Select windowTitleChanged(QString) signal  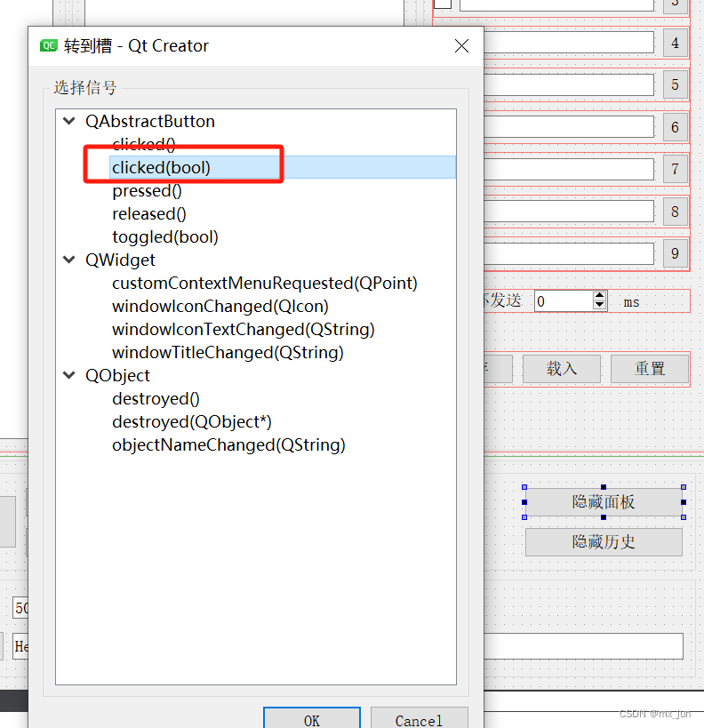(x=228, y=352)
